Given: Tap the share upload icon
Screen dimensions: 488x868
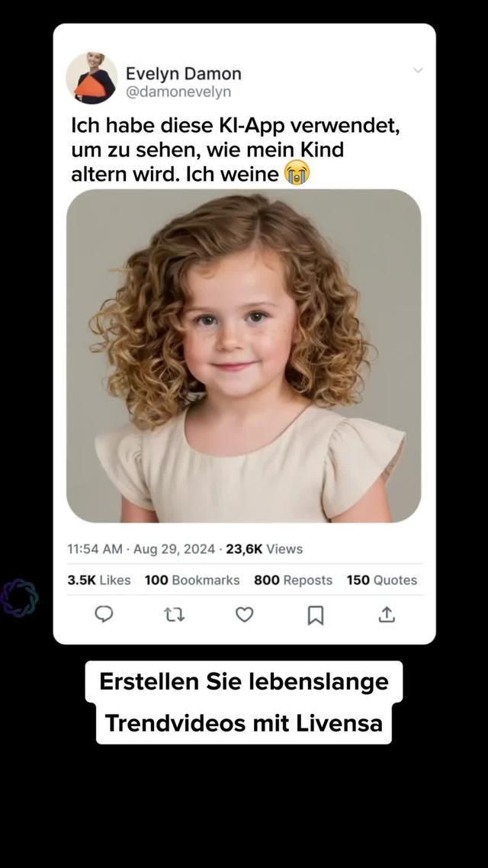Looking at the screenshot, I should (387, 614).
